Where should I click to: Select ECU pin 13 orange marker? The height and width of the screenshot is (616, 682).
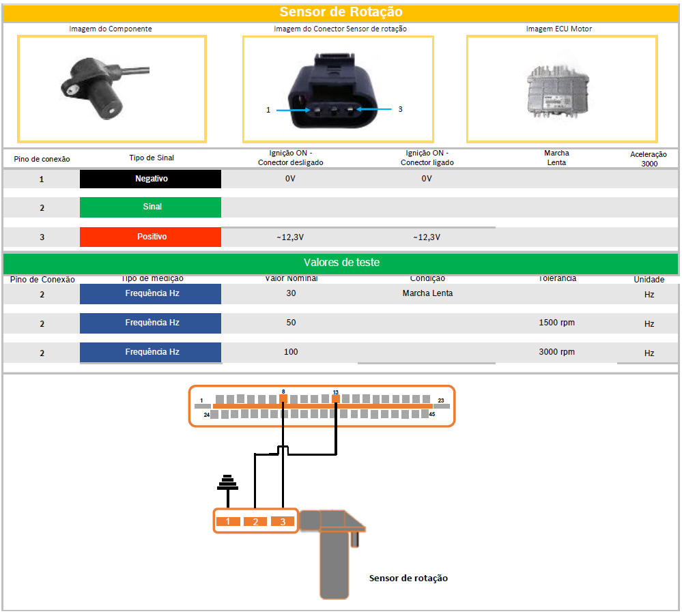click(335, 398)
